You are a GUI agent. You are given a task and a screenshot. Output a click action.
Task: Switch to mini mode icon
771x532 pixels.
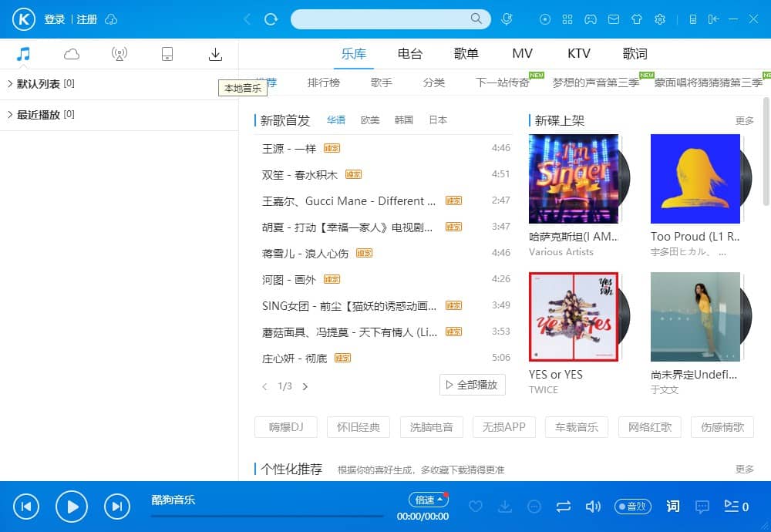click(x=713, y=19)
